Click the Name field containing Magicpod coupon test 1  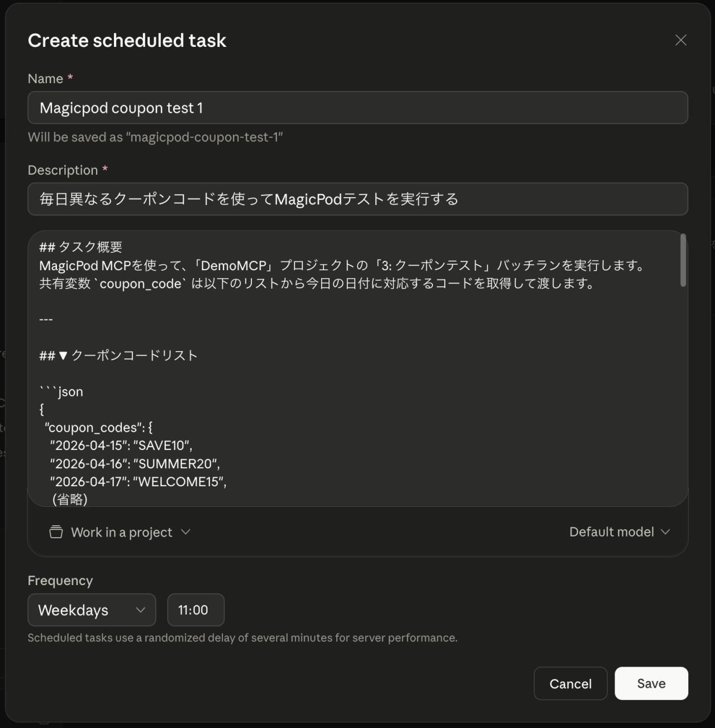click(x=357, y=107)
